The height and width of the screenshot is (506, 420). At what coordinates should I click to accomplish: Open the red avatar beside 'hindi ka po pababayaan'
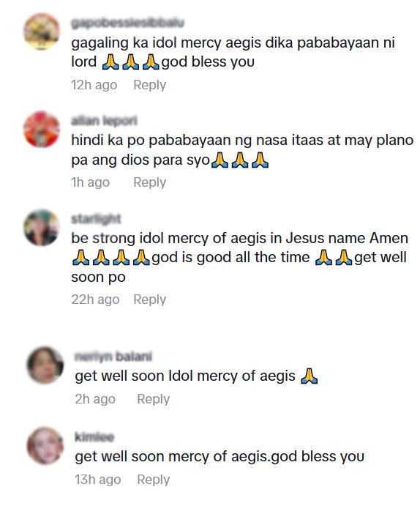42,130
